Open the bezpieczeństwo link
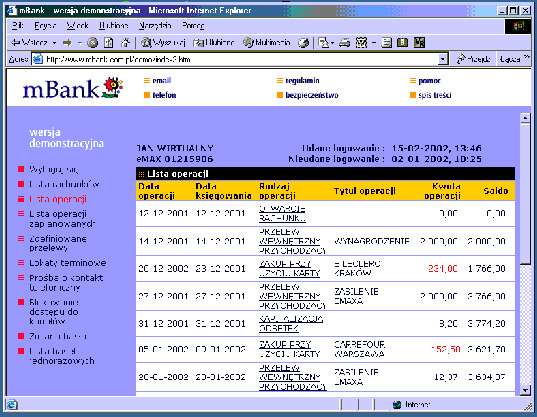This screenshot has width=537, height=417. [312, 95]
